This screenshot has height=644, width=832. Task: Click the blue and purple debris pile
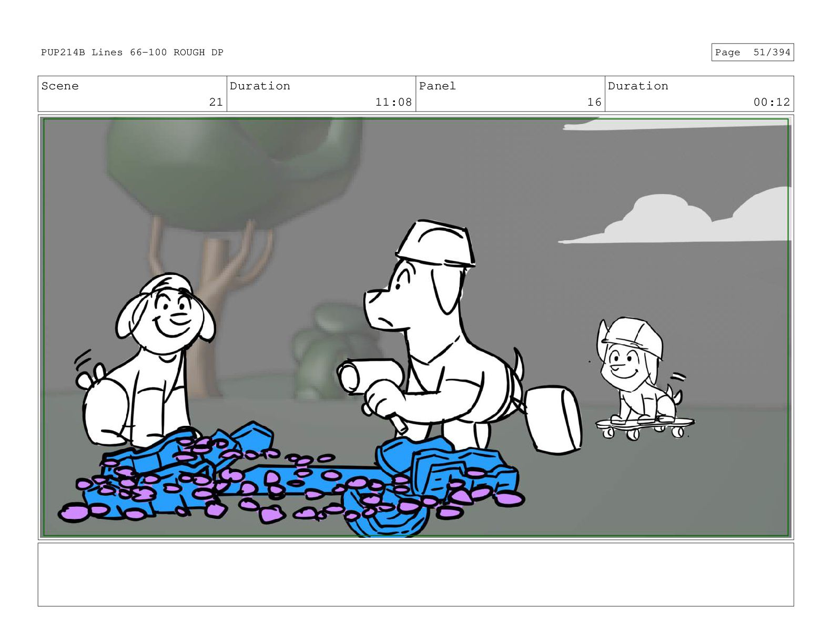(x=292, y=478)
